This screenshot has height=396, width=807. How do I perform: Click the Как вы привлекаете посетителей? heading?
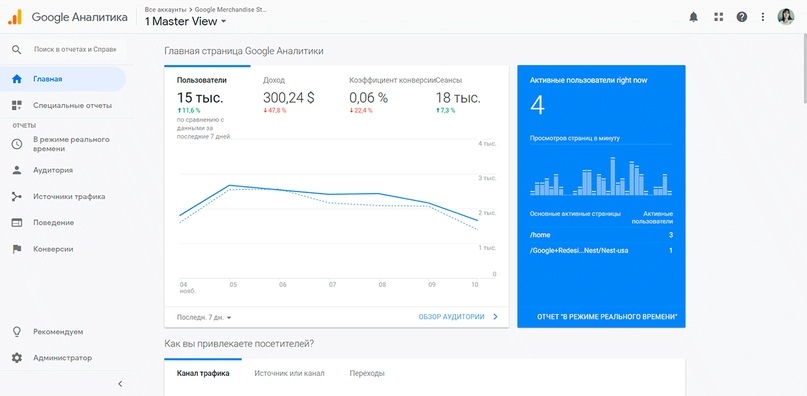click(239, 343)
